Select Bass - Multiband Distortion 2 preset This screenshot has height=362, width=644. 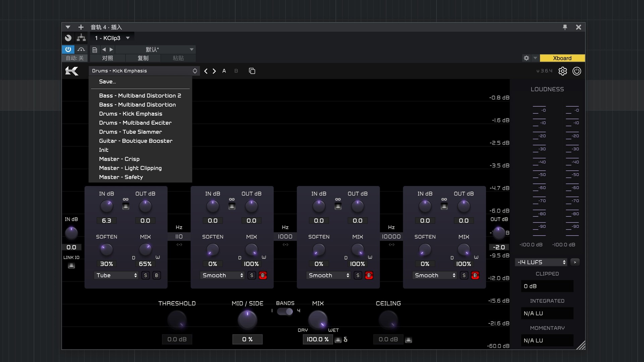pyautogui.click(x=140, y=96)
